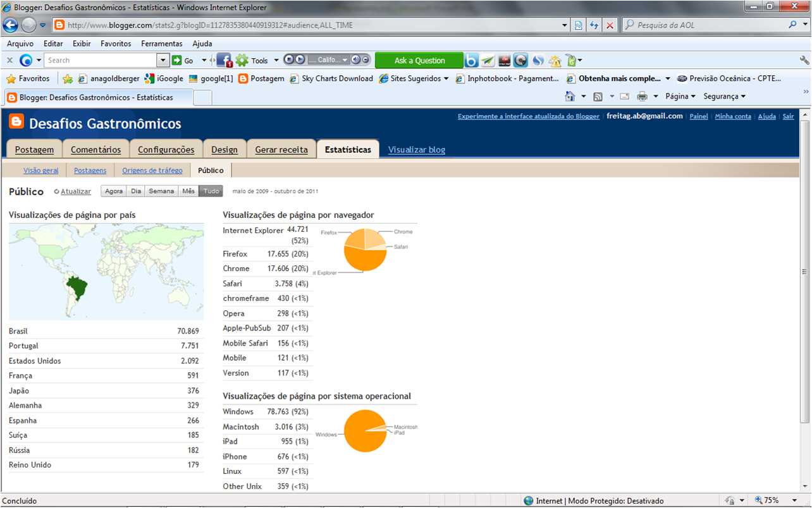Image resolution: width=812 pixels, height=508 pixels.
Task: Click the Favoritos star button
Action: pos(28,79)
